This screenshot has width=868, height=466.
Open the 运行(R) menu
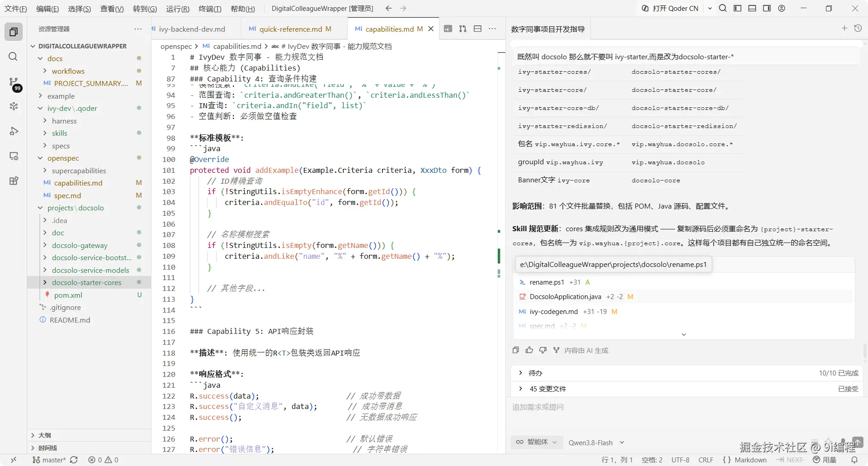[x=178, y=9]
